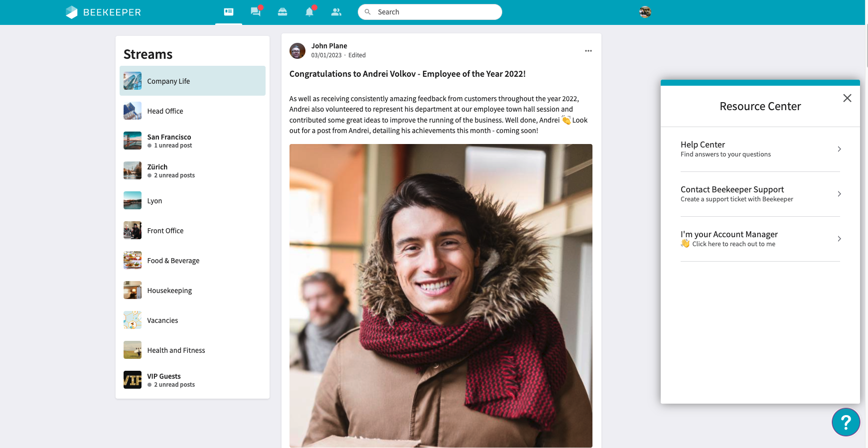The height and width of the screenshot is (448, 868).
Task: Click the Beekeeper logo
Action: click(104, 12)
